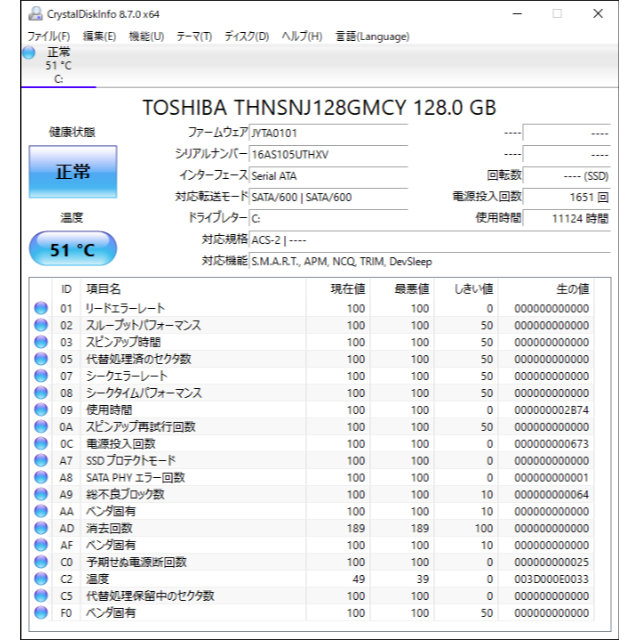Click the serial number field 16AS105UTHXV
Image resolution: width=640 pixels, height=640 pixels.
point(328,154)
